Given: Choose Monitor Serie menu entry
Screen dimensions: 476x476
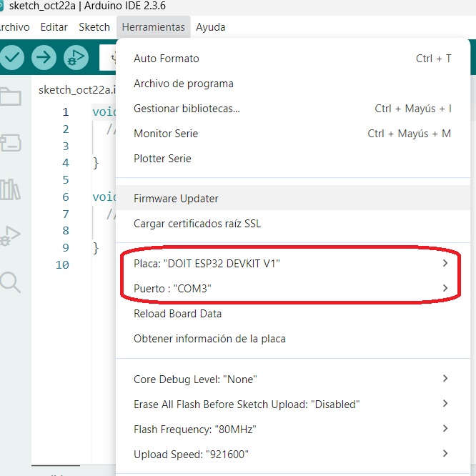Looking at the screenshot, I should (166, 134).
